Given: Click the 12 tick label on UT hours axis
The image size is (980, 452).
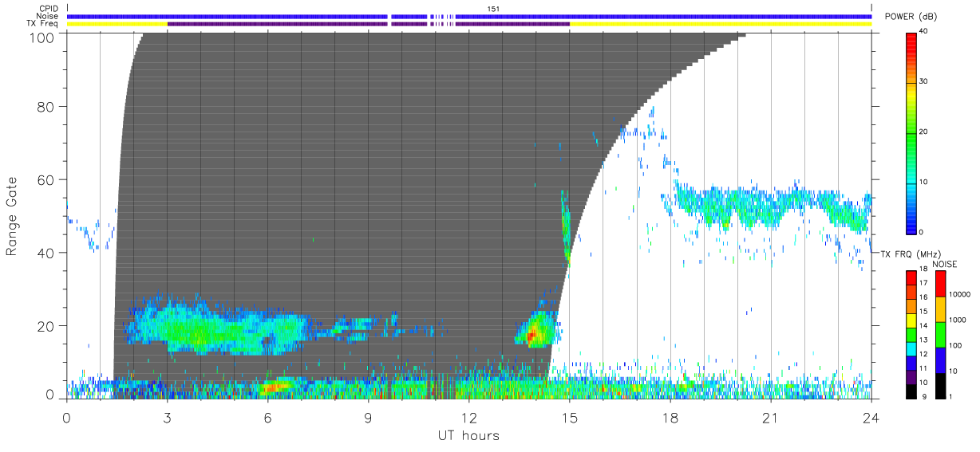Looking at the screenshot, I should tap(468, 418).
